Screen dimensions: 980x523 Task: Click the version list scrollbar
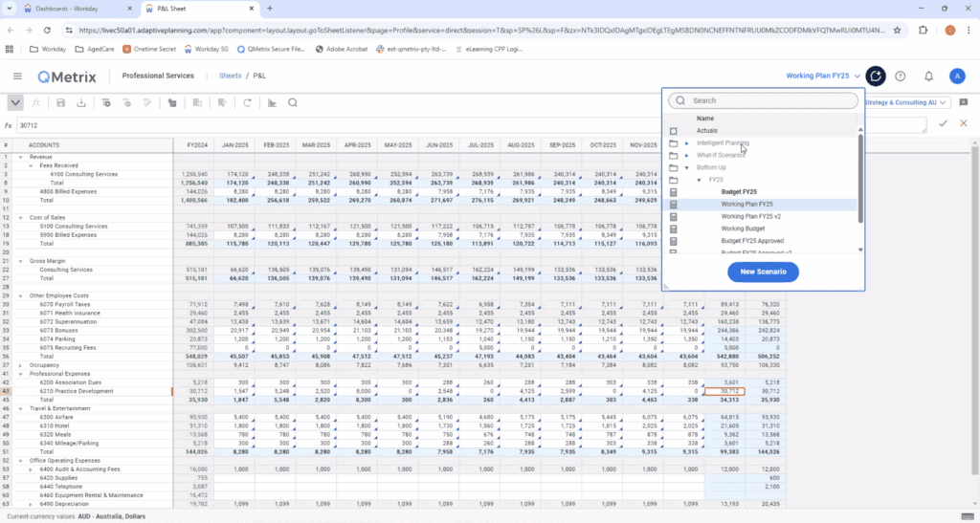click(x=860, y=178)
